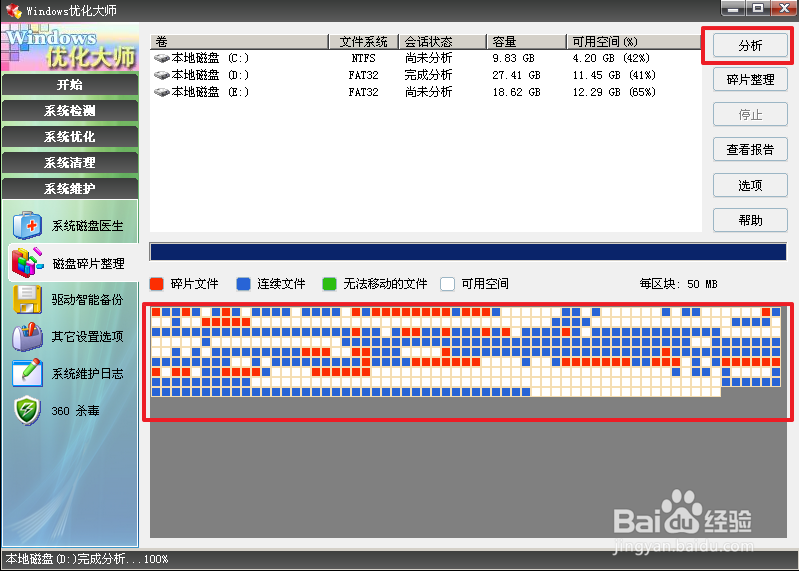Select the drive icon for 本地磁盘 (E:)
Image resolution: width=799 pixels, height=574 pixels.
(162, 92)
